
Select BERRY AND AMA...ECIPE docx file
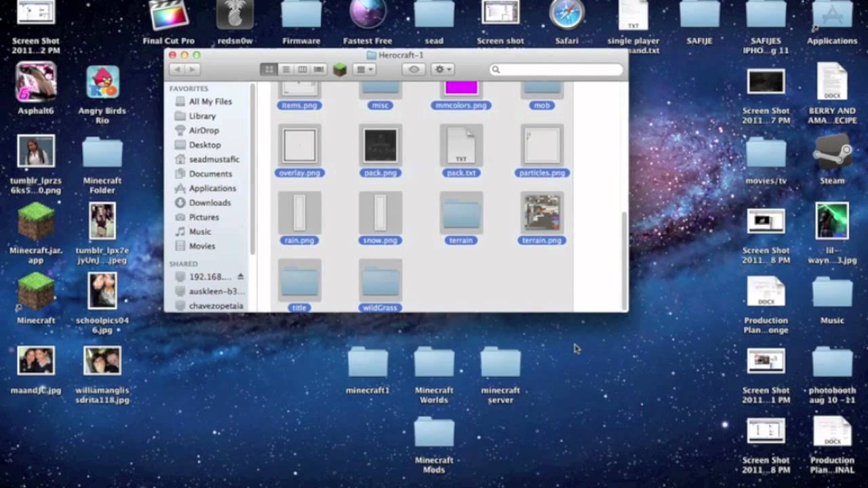832,81
